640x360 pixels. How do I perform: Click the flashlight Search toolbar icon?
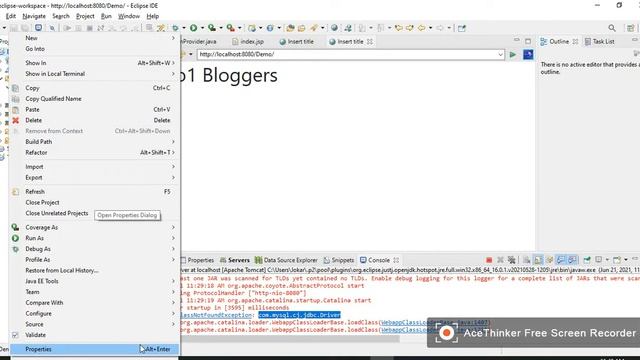(313, 28)
